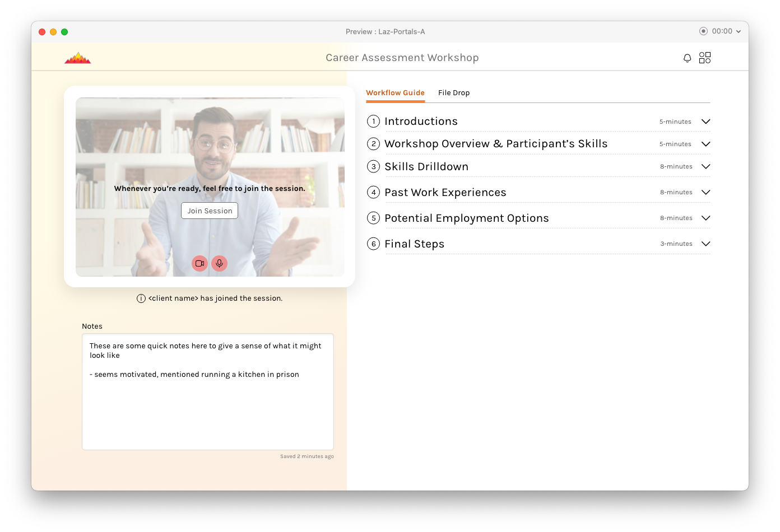Viewport: 780px width, 532px height.
Task: Click the step 4 circle for Past Work Experiences
Action: [x=374, y=193]
